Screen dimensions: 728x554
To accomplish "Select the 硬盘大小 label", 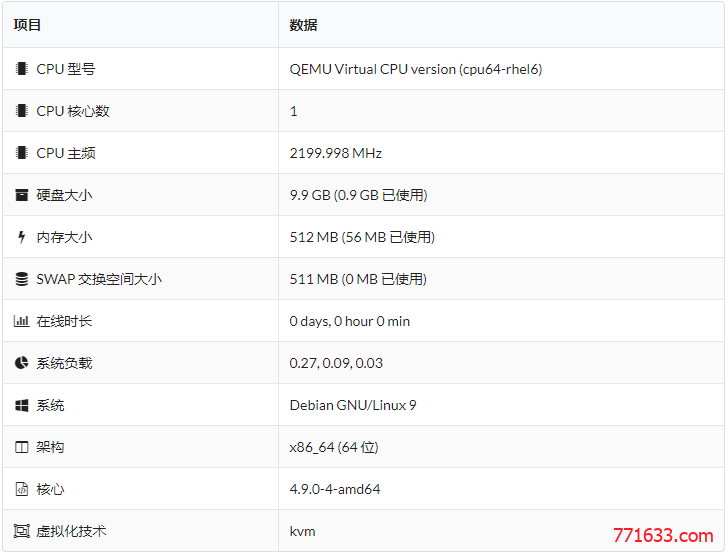I will click(x=64, y=195).
